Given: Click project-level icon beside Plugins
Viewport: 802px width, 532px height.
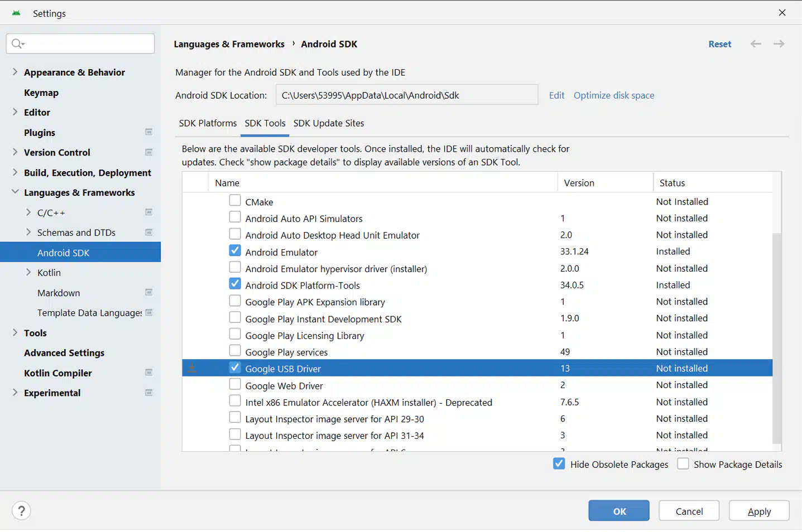Looking at the screenshot, I should (x=149, y=132).
